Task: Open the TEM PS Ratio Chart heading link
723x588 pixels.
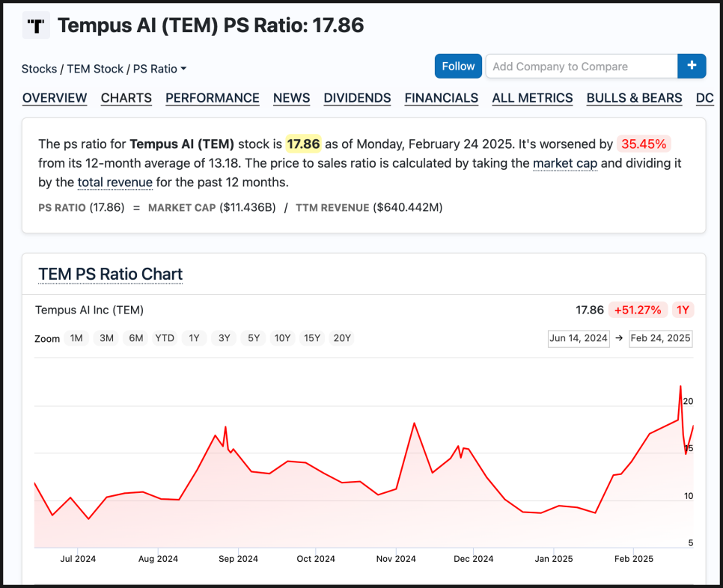Action: (110, 274)
